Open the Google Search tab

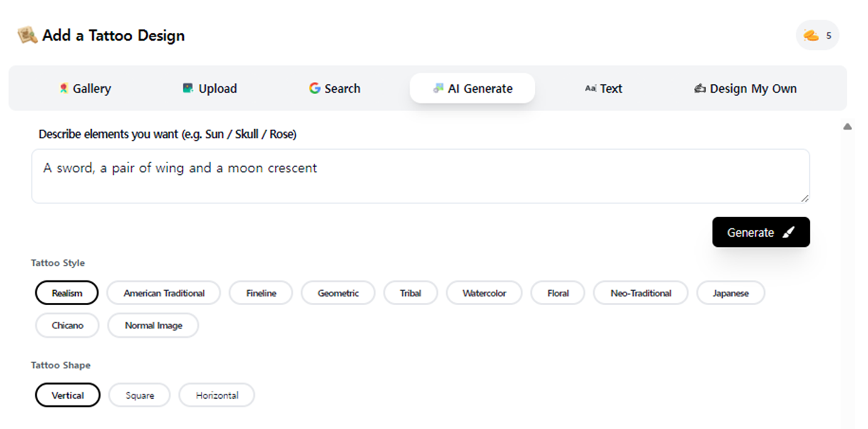[x=334, y=89]
